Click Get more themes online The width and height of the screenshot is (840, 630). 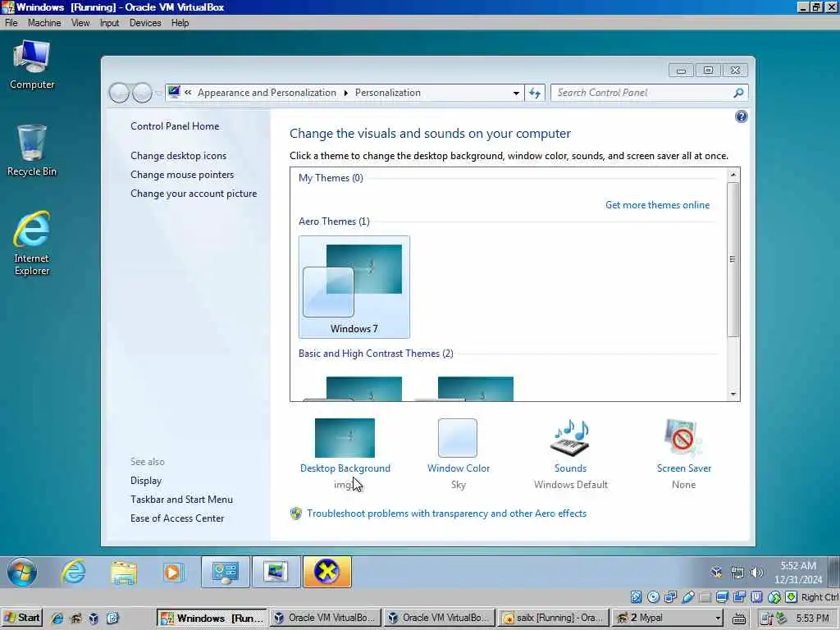657,204
